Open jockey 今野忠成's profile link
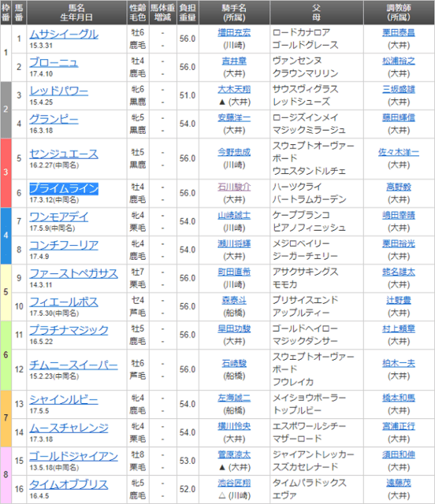 point(234,152)
